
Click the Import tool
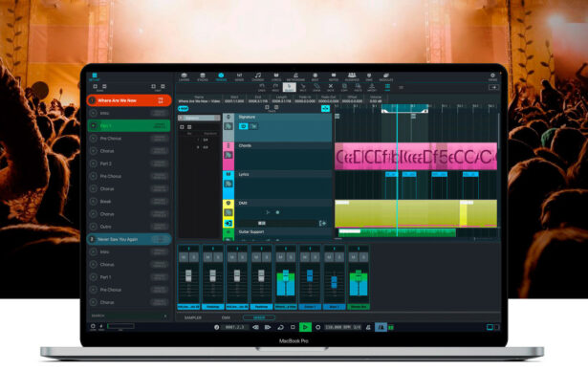click(372, 88)
